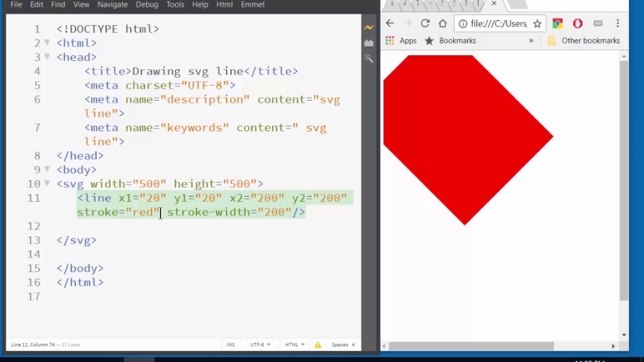644x362 pixels.
Task: Click the file URL address bar
Action: tap(498, 24)
